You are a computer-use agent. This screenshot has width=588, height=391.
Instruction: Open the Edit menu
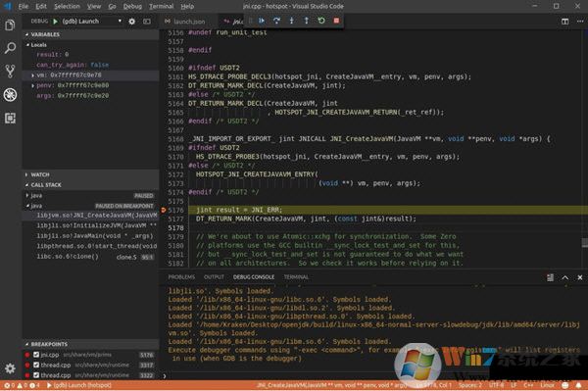[x=41, y=7]
